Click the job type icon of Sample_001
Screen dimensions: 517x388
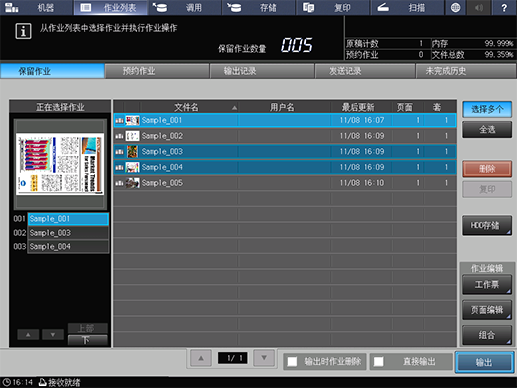(119, 120)
